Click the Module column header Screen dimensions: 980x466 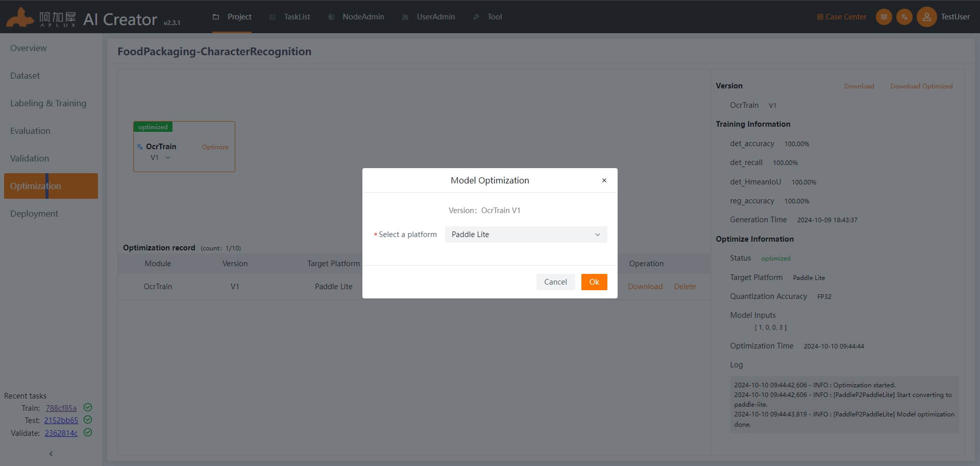click(x=158, y=264)
